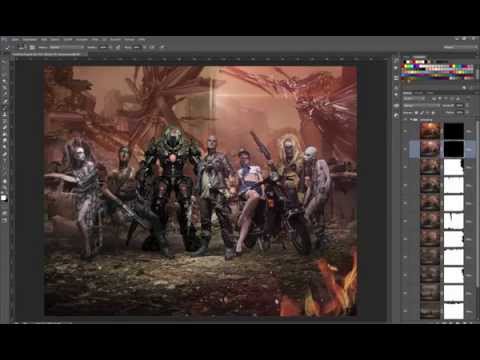
Task: Change screen mode from toolbar bottom icon
Action: tap(5, 220)
